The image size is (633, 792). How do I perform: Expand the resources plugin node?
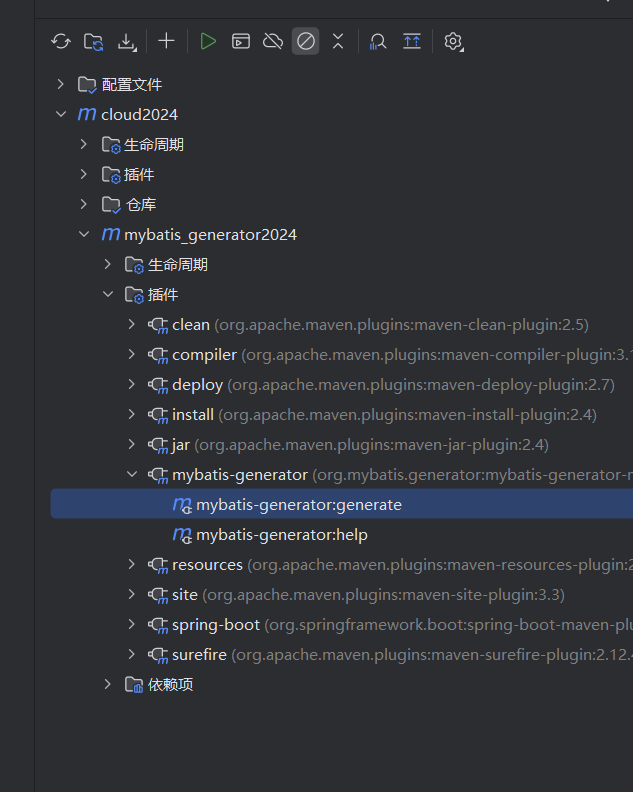tap(131, 564)
